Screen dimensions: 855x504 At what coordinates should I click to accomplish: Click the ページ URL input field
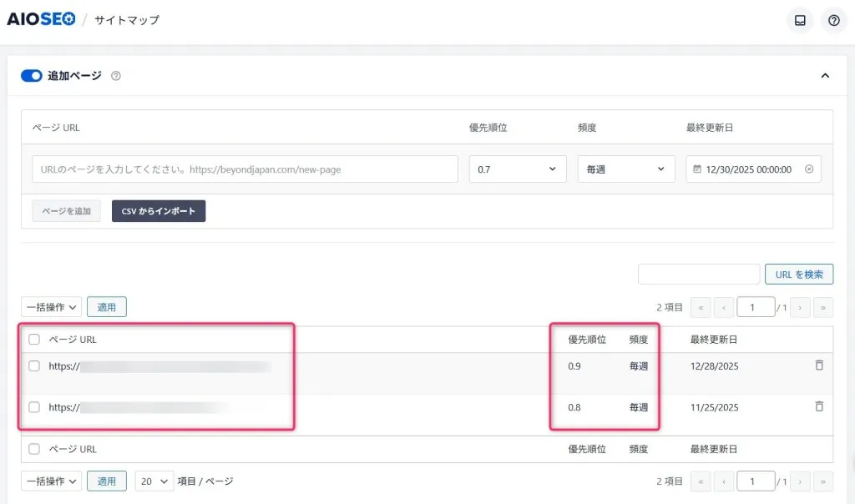245,169
